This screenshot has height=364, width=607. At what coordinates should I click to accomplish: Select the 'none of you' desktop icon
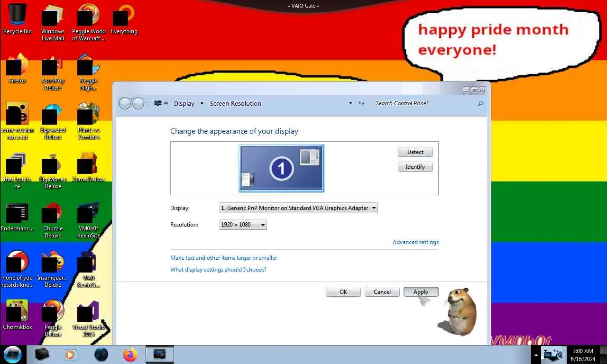tap(18, 269)
